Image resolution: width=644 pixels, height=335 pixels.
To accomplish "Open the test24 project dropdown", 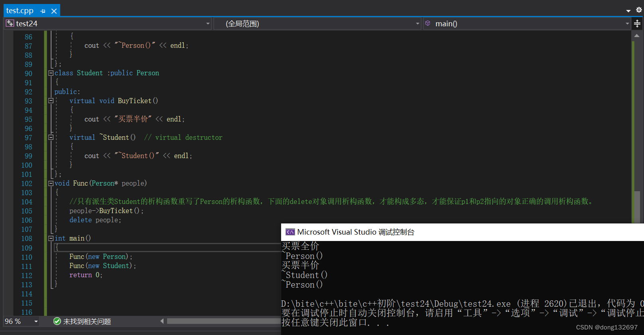I will pos(208,24).
